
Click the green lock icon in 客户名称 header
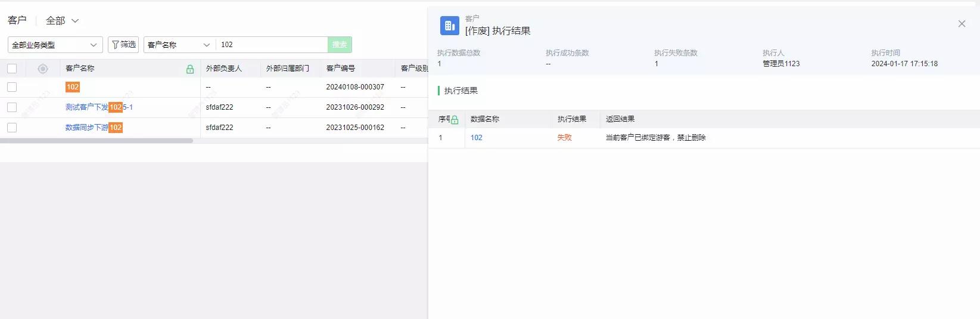coord(190,69)
